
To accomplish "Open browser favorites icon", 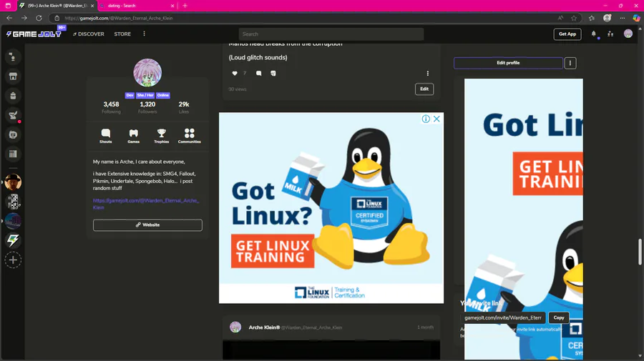I will tap(592, 18).
